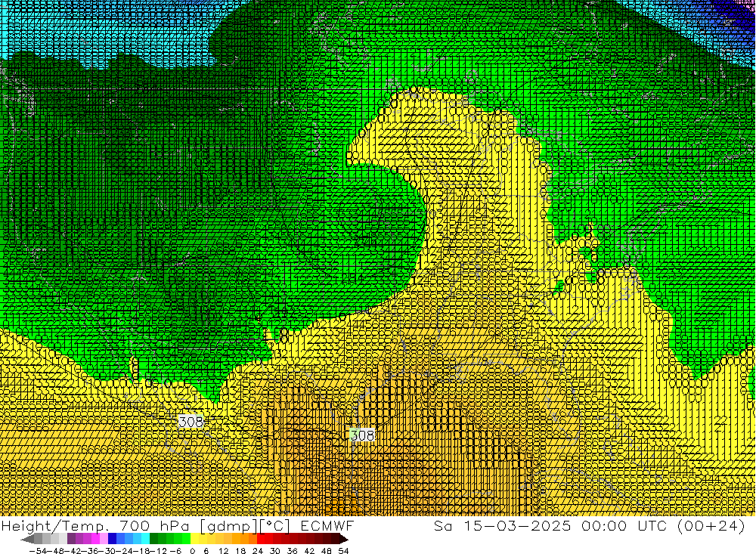Click the bright red swatch in legend

pyautogui.click(x=261, y=539)
